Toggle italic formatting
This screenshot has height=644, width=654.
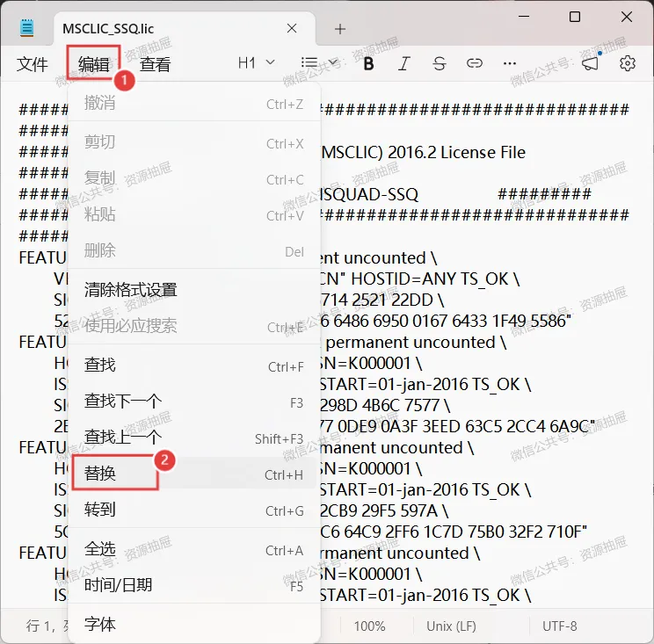tap(403, 64)
